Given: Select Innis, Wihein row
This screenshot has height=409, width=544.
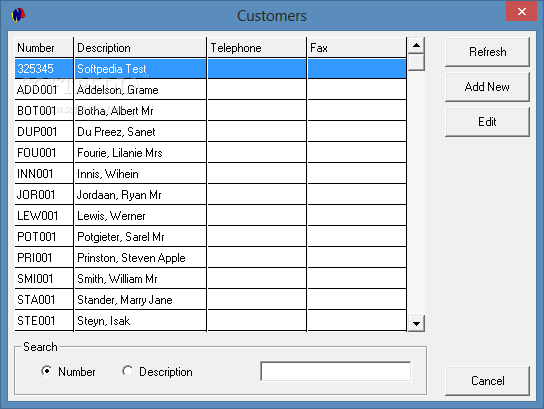Looking at the screenshot, I should pyautogui.click(x=141, y=174).
